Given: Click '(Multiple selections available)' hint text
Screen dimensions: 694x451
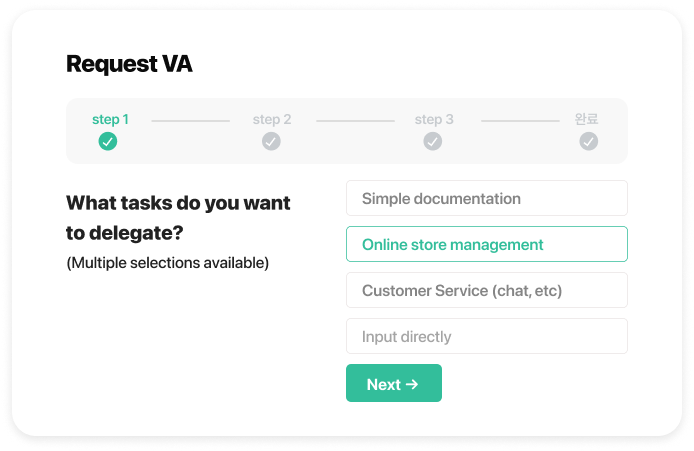Looking at the screenshot, I should tap(167, 263).
